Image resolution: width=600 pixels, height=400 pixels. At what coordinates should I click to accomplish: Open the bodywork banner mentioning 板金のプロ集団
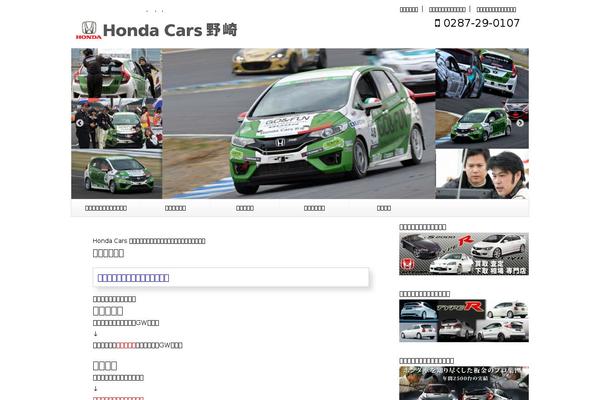tap(464, 383)
